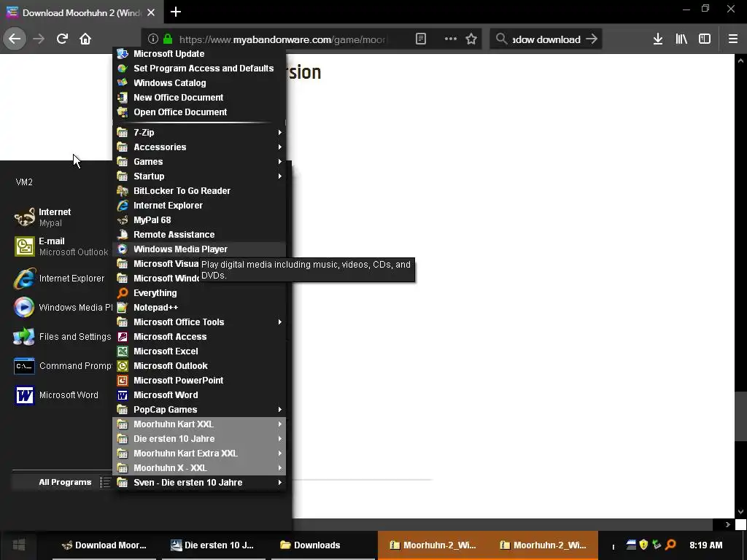Viewport: 747px width, 560px height.
Task: Expand Moorhuhn Kart XXL folder
Action: click(199, 424)
